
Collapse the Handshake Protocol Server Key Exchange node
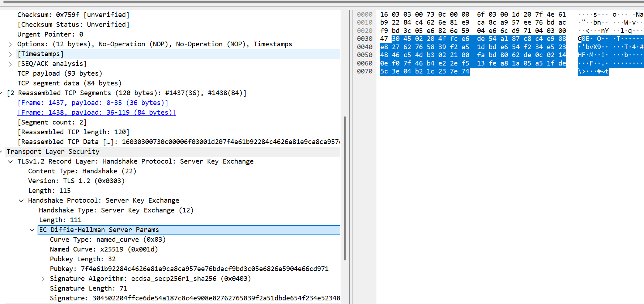tap(21, 200)
